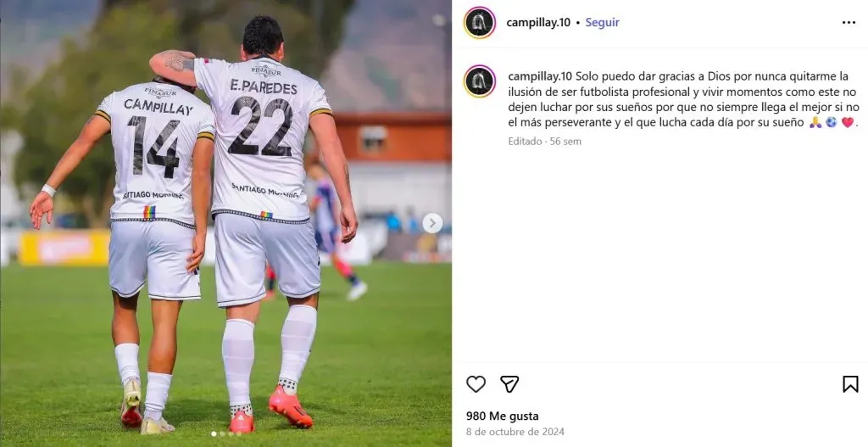Screen dimensions: 868x447
Task: Click campillay.10 username in the header
Action: tap(538, 23)
